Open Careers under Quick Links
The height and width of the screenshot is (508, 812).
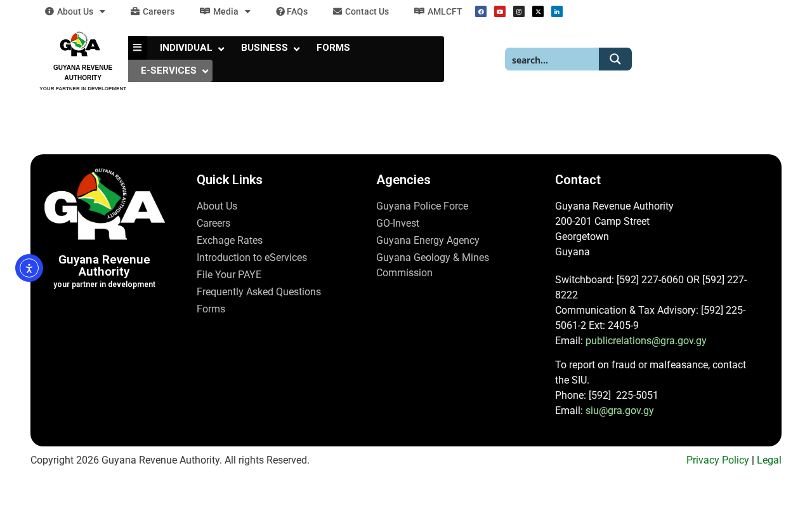point(213,224)
